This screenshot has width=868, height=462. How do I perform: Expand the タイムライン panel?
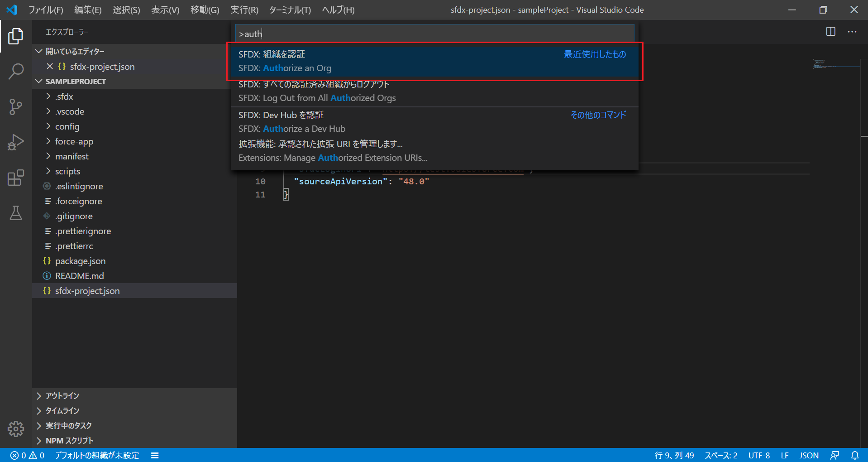[x=134, y=411]
